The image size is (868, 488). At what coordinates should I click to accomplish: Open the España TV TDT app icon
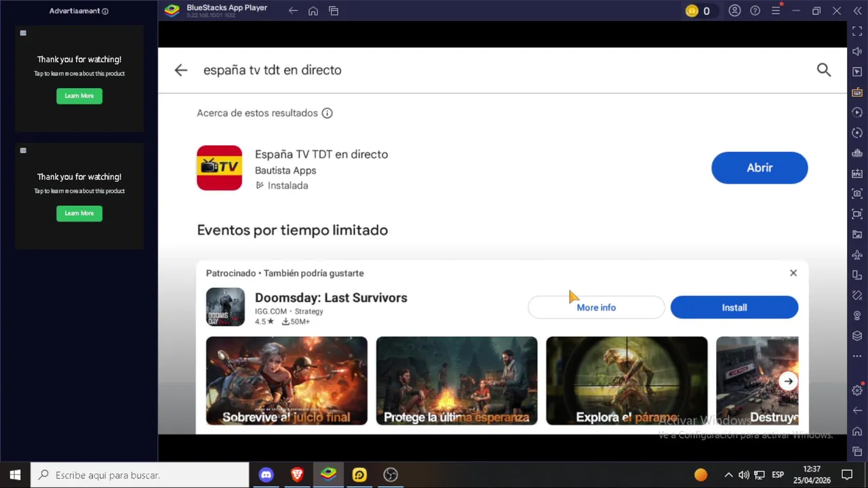point(219,168)
